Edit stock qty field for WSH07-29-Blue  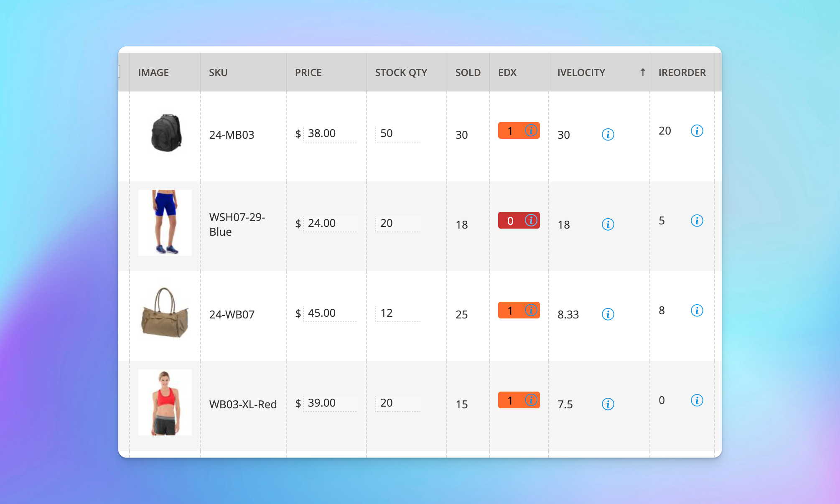[x=398, y=224]
